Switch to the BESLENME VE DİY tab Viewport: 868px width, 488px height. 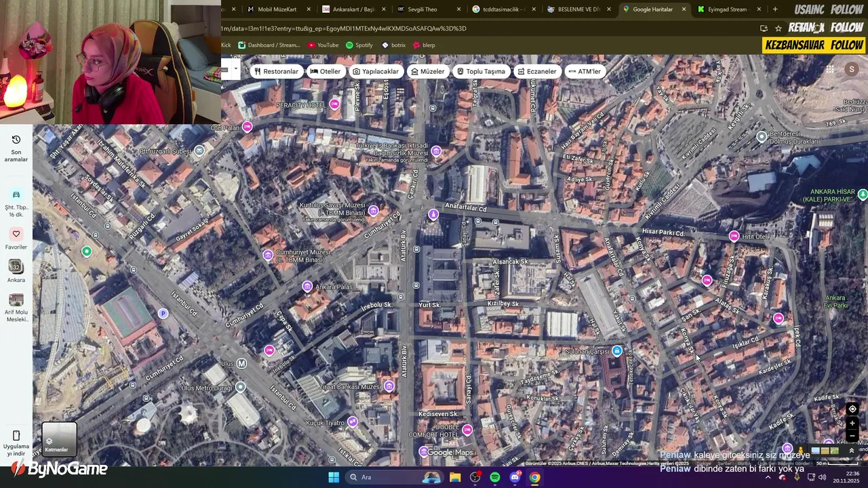click(x=578, y=9)
